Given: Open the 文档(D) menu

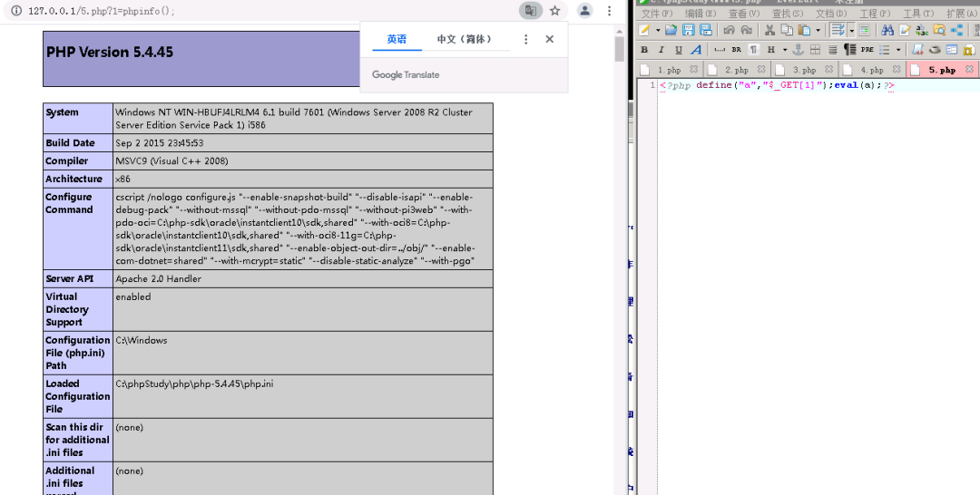Looking at the screenshot, I should point(831,13).
